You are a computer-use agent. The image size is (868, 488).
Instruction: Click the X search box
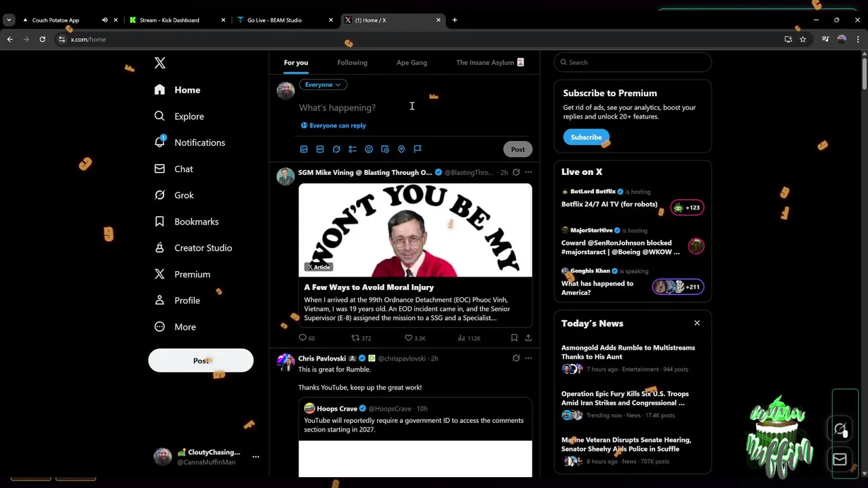point(633,62)
